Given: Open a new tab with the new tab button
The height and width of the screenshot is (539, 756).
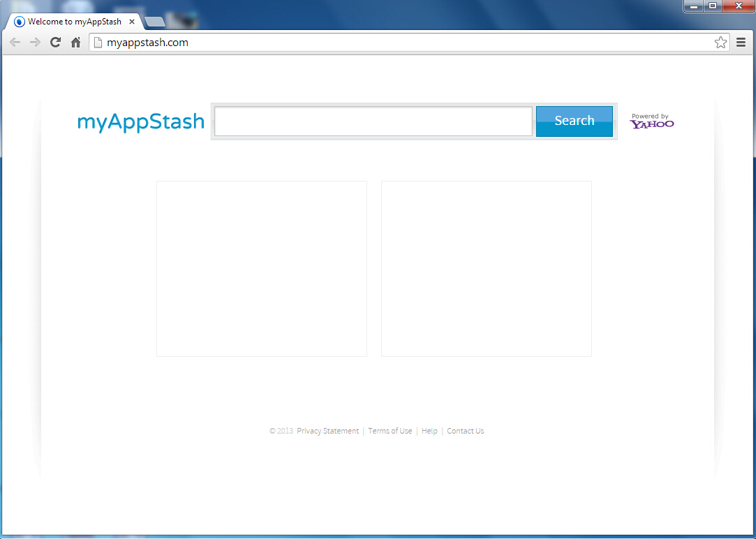Looking at the screenshot, I should coord(155,22).
